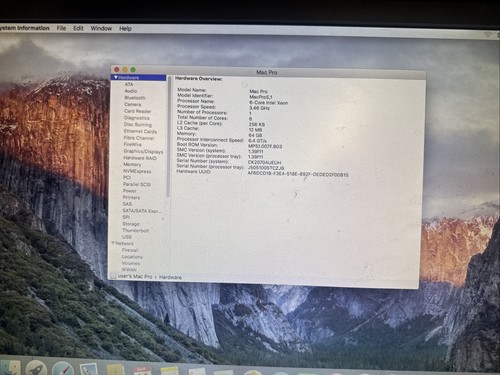Image resolution: width=500 pixels, height=375 pixels.
Task: Open Finder face icon in Dock
Action: [x=11, y=368]
